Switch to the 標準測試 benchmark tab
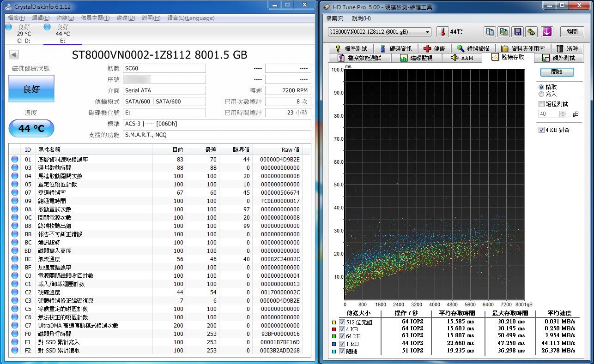The height and width of the screenshot is (364, 594). 351,48
